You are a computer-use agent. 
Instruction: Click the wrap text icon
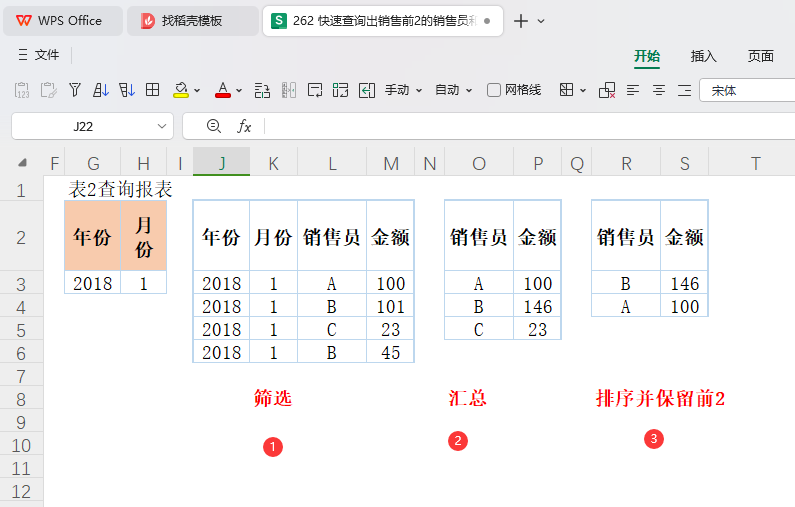tap(315, 90)
